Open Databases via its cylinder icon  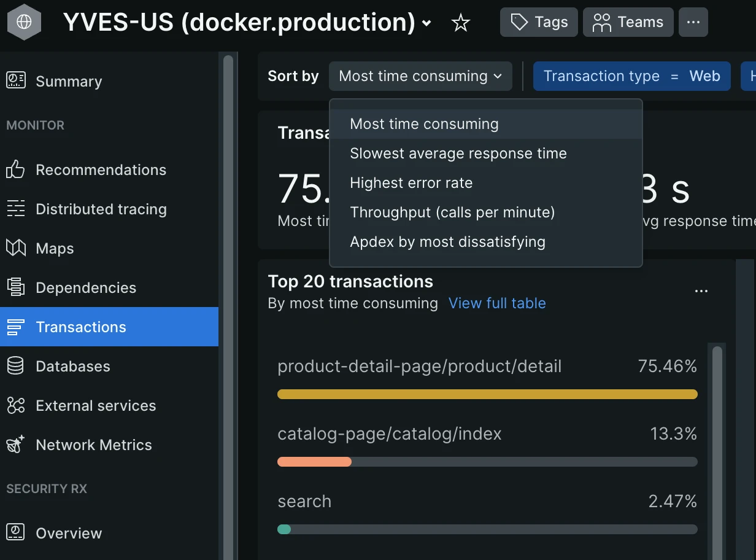click(15, 366)
